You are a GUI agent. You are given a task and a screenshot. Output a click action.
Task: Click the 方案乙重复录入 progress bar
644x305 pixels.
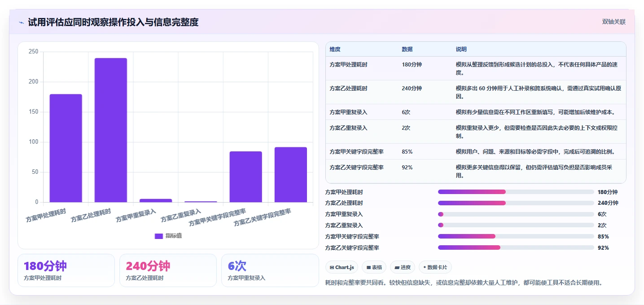[516, 225]
